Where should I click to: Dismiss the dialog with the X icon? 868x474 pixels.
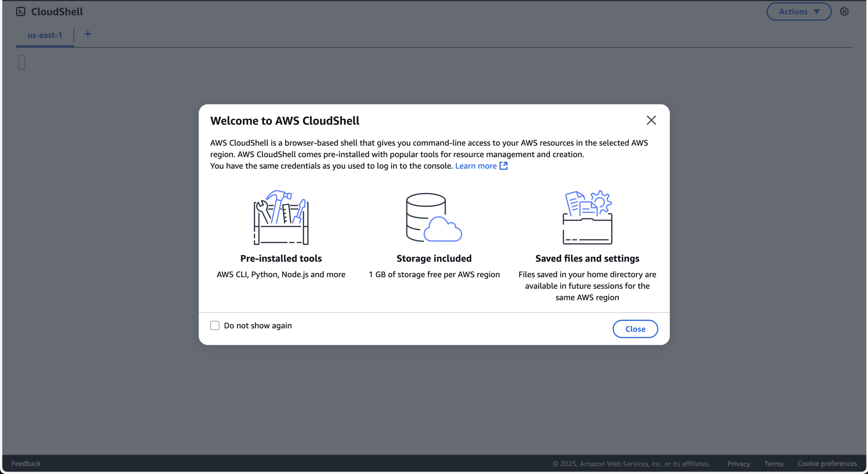tap(651, 120)
